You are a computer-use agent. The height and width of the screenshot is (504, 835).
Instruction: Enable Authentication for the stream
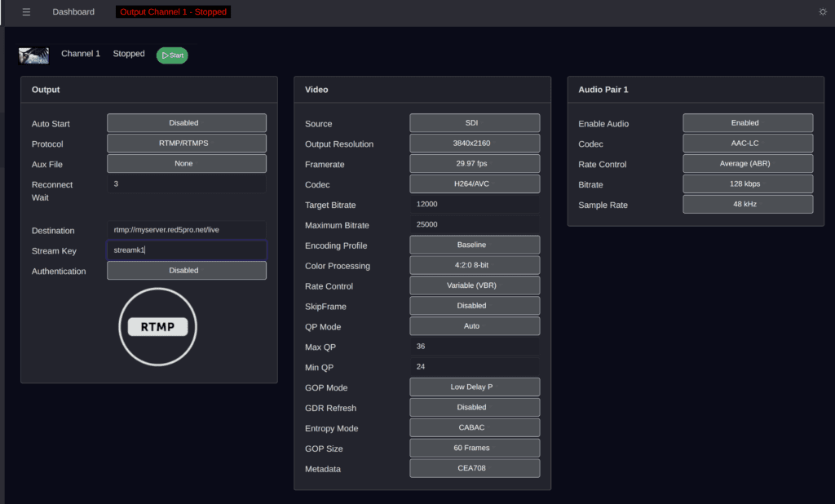pos(186,270)
